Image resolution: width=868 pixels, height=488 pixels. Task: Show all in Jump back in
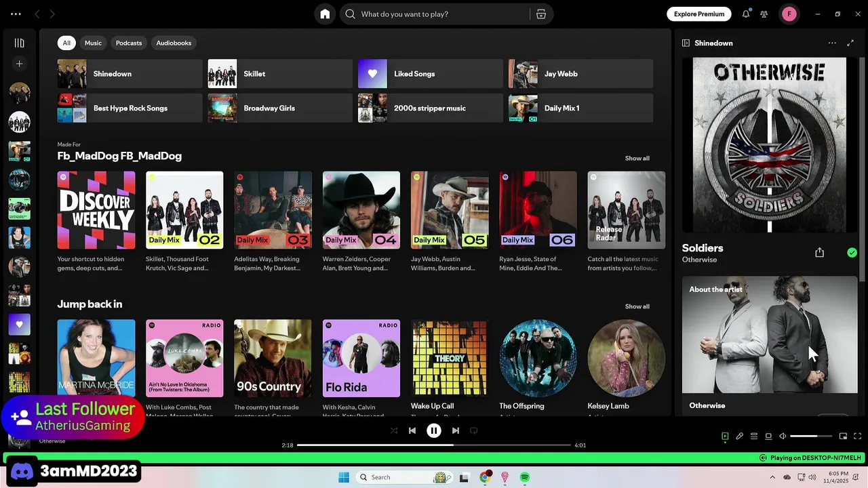pos(637,306)
